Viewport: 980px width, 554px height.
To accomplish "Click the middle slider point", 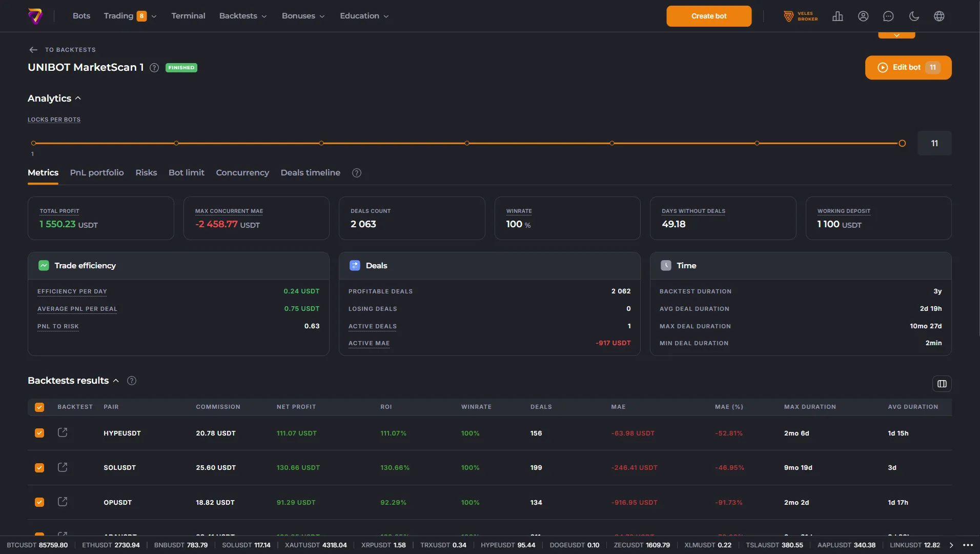I will pyautogui.click(x=467, y=144).
